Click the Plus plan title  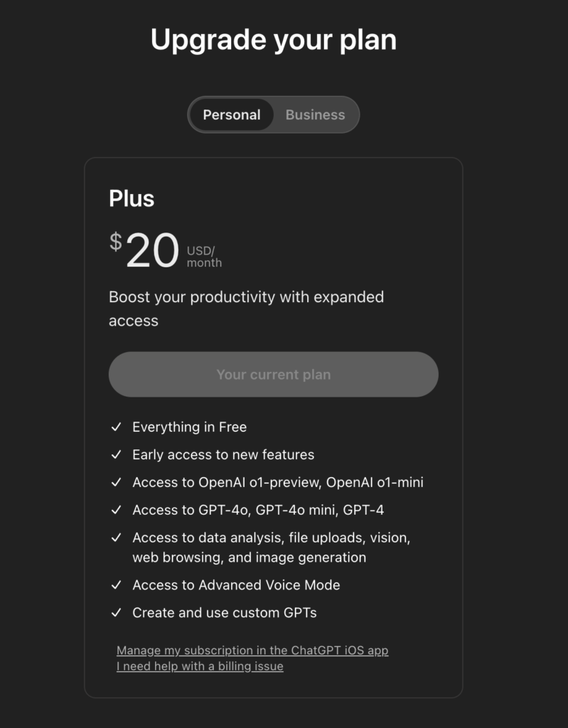[132, 198]
